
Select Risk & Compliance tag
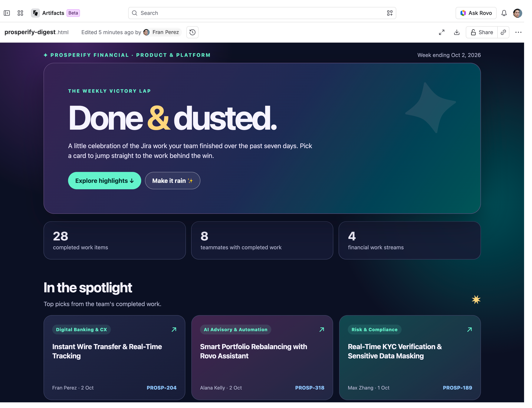(x=374, y=329)
